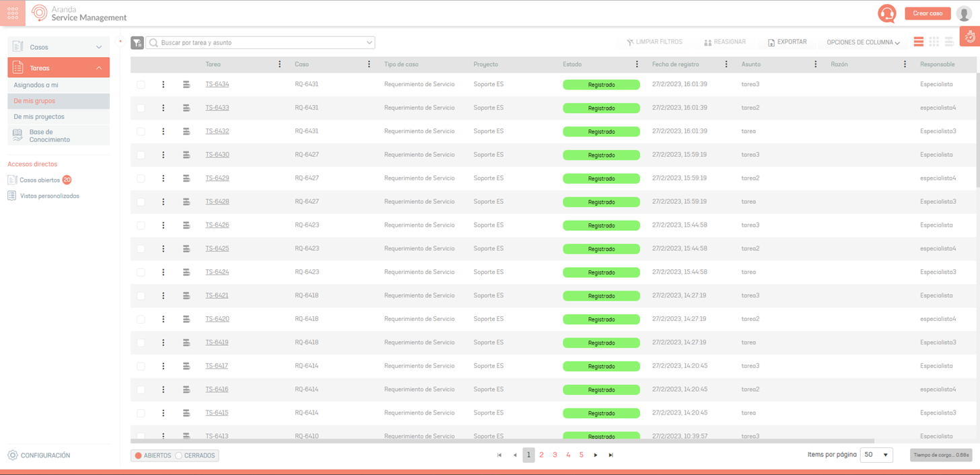Check the checkbox for task TS-6434
980x475 pixels.
coord(141,85)
